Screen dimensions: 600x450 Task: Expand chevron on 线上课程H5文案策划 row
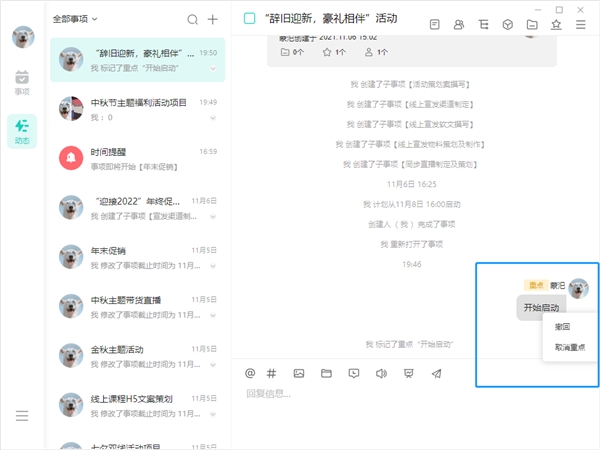[213, 414]
